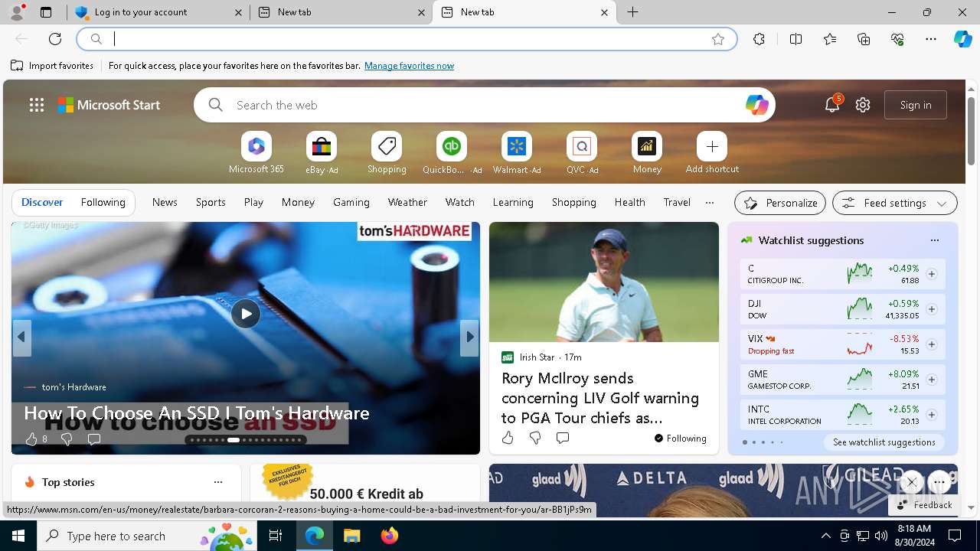Toggle Following for Irish Star source
This screenshot has width=980, height=551.
coord(681,439)
